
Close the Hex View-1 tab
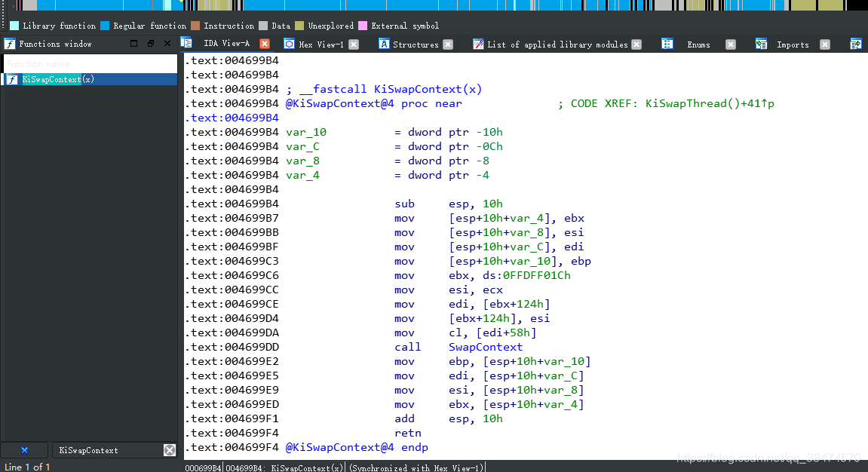pyautogui.click(x=354, y=44)
